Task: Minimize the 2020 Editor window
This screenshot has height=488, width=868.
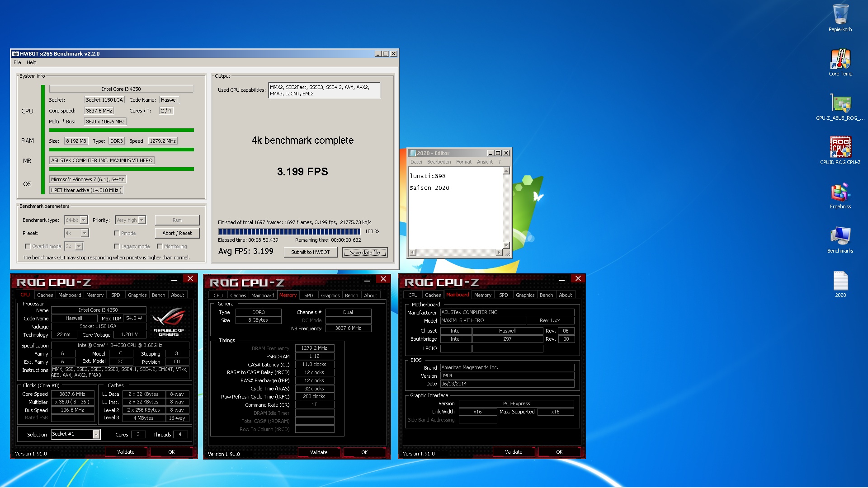Action: coord(491,153)
